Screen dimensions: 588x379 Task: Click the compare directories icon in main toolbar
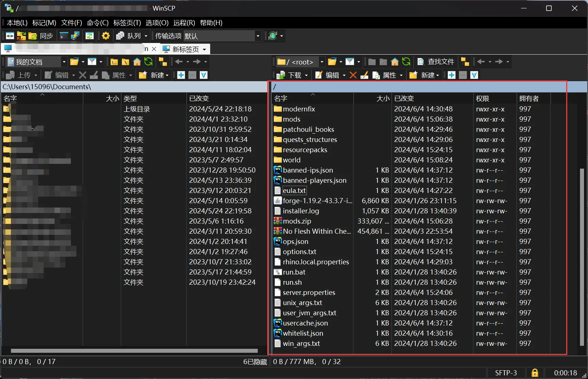point(10,36)
